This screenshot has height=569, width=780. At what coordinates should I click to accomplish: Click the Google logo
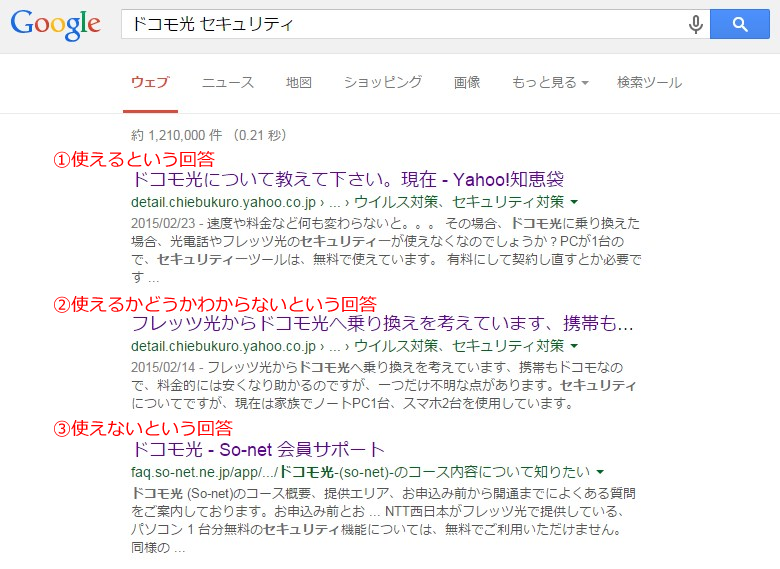pos(56,25)
